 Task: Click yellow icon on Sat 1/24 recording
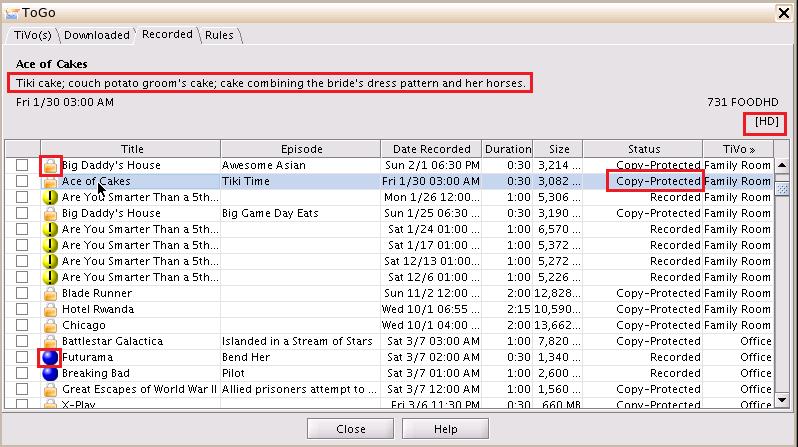50,230
